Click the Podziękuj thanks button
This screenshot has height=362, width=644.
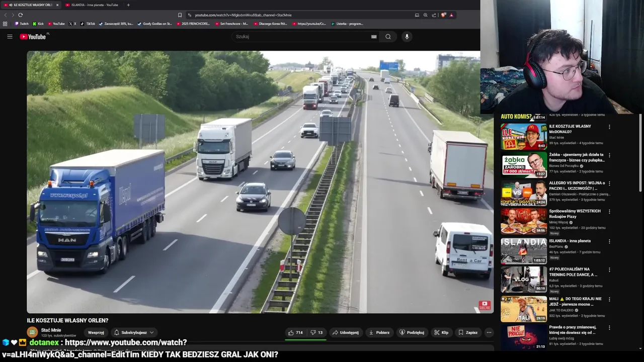(412, 332)
